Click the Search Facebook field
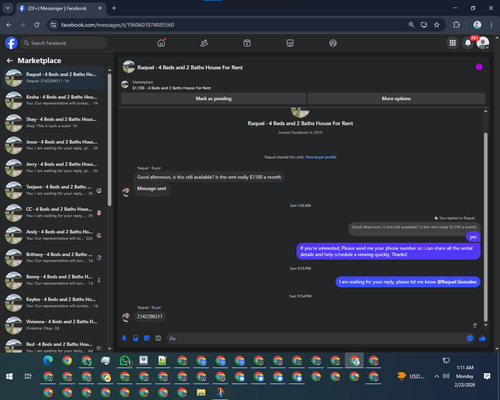 point(63,43)
